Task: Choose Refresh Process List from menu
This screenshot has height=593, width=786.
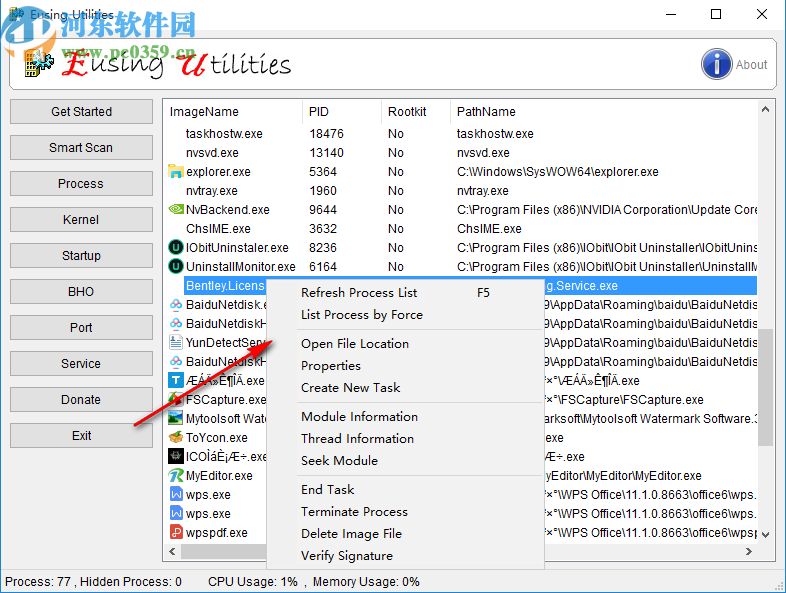Action: (405, 293)
